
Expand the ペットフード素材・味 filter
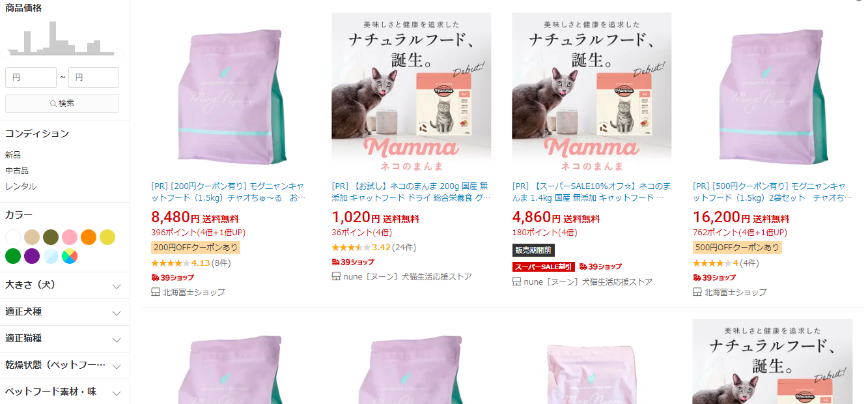coord(64,392)
